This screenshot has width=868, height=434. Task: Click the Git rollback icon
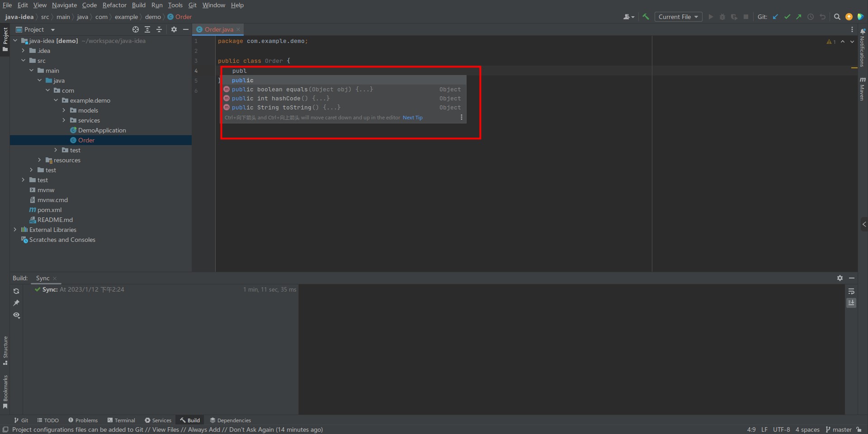tap(823, 17)
